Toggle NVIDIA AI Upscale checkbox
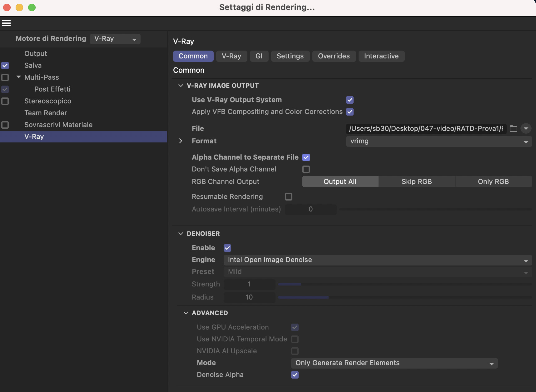The width and height of the screenshot is (536, 392). coord(295,351)
